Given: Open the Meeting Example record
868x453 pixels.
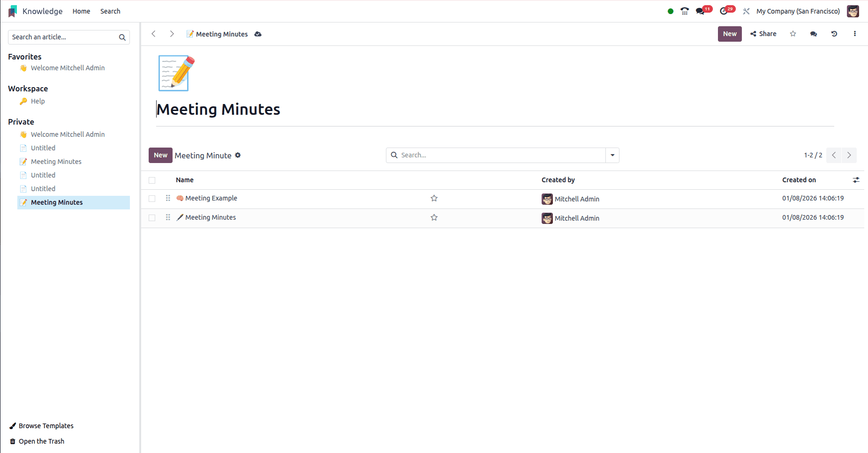Looking at the screenshot, I should 211,198.
